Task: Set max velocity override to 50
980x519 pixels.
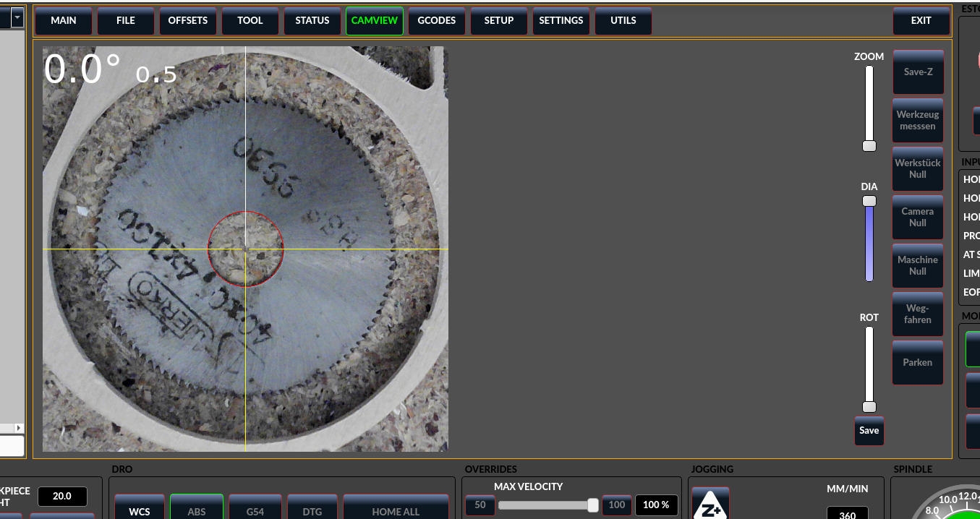Action: (x=480, y=505)
